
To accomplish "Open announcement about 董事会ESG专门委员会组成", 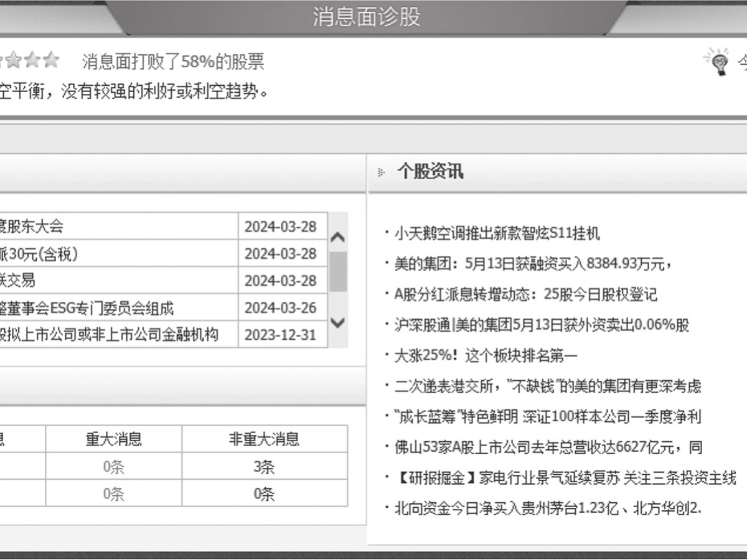I will tap(119, 308).
